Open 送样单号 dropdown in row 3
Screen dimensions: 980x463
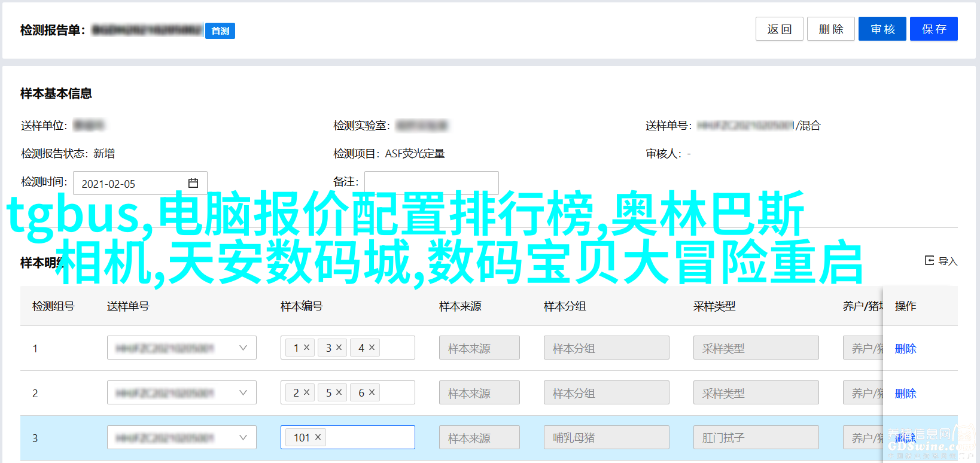click(x=182, y=437)
